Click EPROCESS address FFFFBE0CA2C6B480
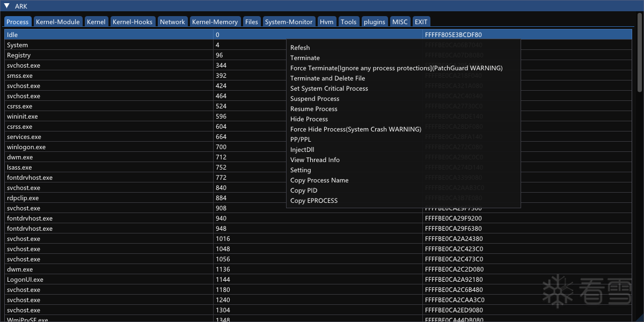 click(x=454, y=290)
